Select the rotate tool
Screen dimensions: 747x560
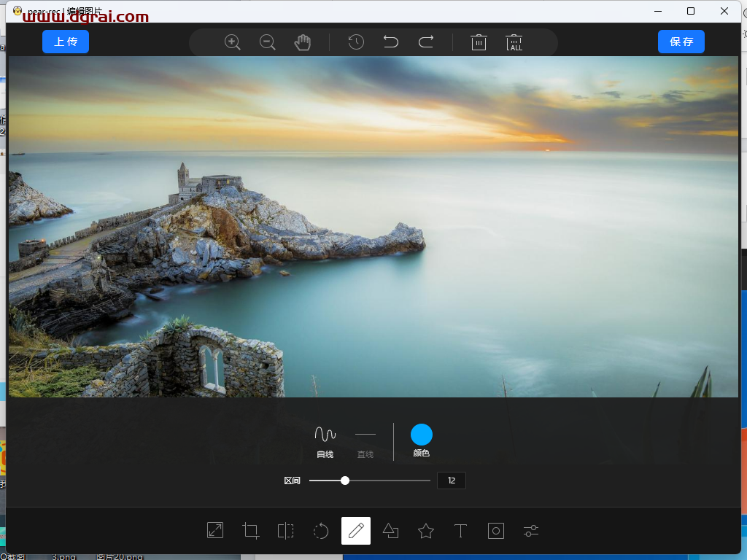click(321, 531)
